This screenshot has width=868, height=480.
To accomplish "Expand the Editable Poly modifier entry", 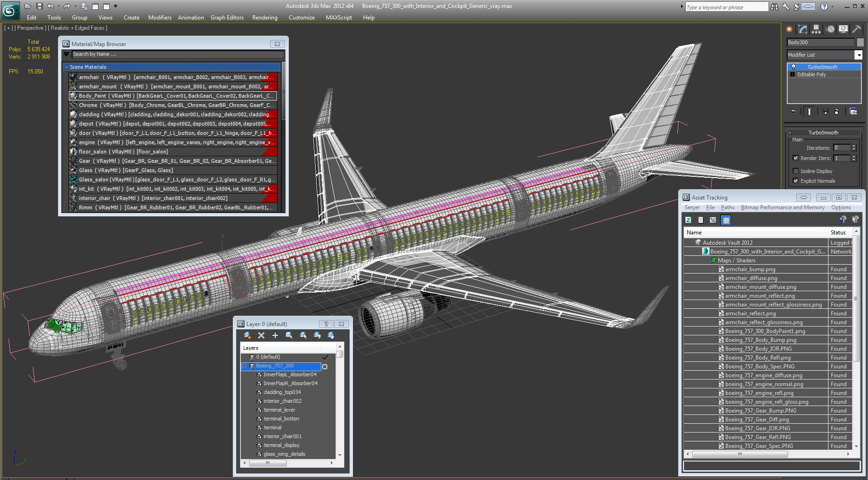I will click(792, 74).
